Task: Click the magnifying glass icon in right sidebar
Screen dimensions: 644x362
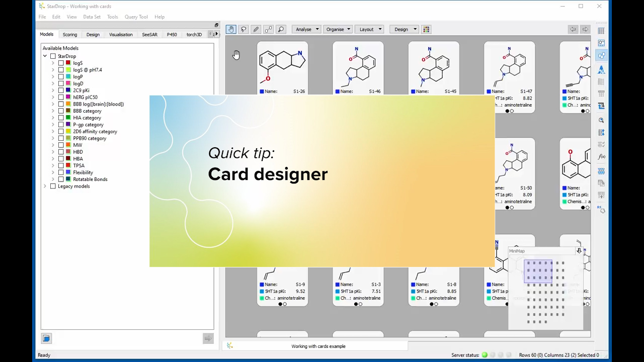Action: tap(601, 120)
